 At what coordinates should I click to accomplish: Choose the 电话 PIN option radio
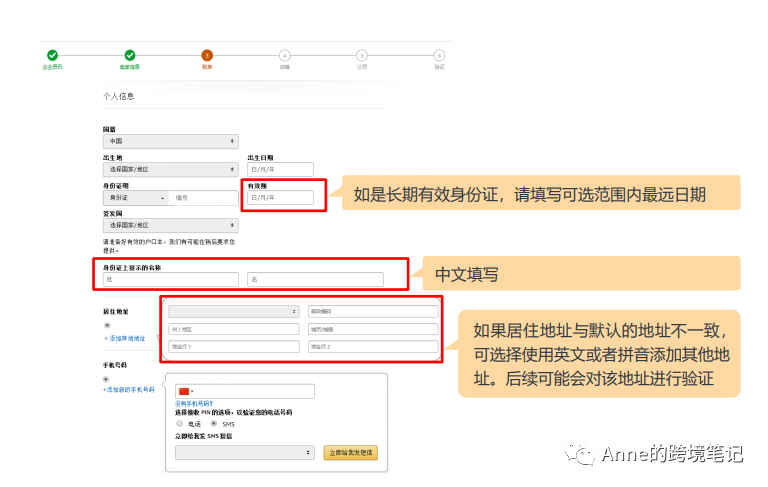pos(180,424)
